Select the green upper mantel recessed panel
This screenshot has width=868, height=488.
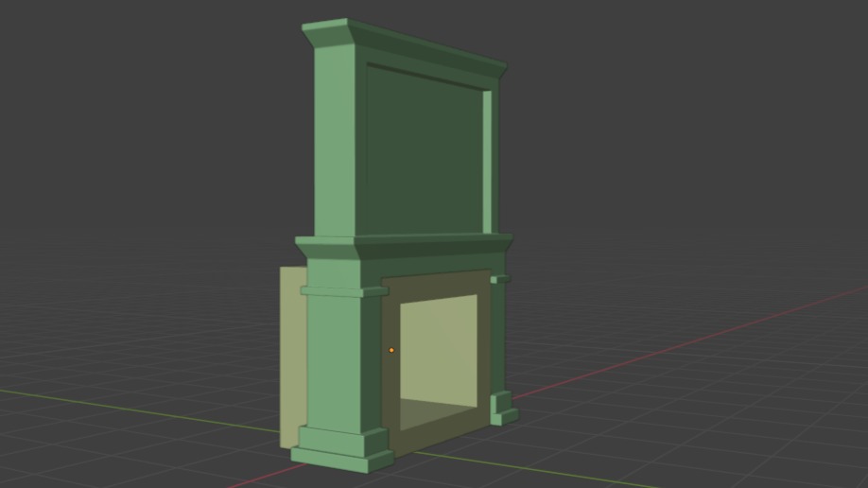click(425, 150)
